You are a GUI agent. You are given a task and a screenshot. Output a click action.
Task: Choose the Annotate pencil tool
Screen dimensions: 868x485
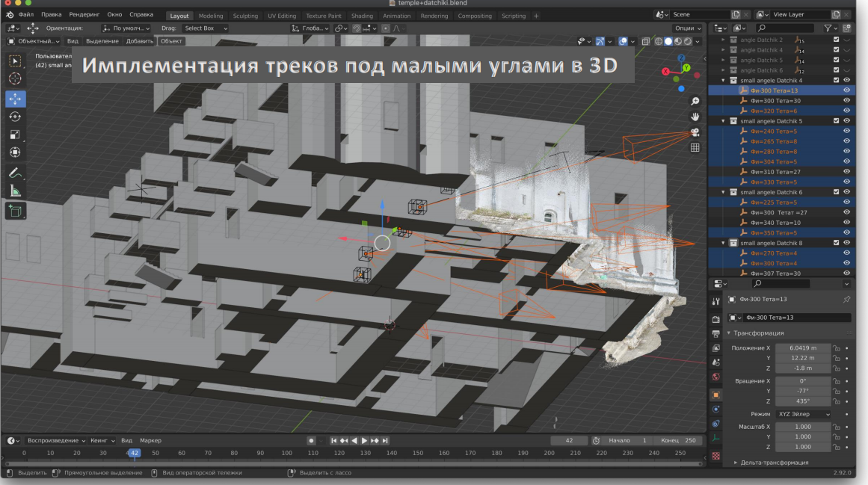point(16,173)
